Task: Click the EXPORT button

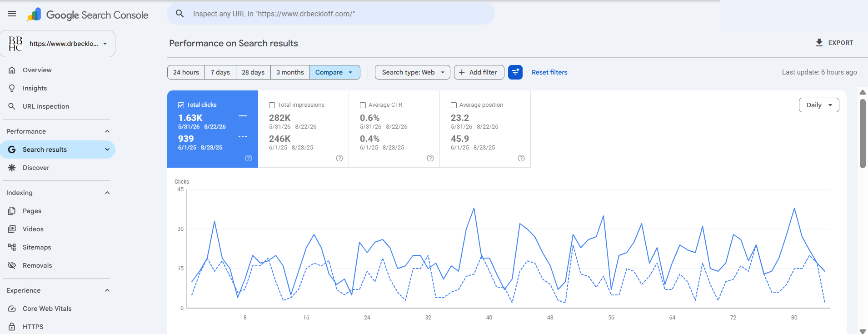Action: tap(834, 43)
